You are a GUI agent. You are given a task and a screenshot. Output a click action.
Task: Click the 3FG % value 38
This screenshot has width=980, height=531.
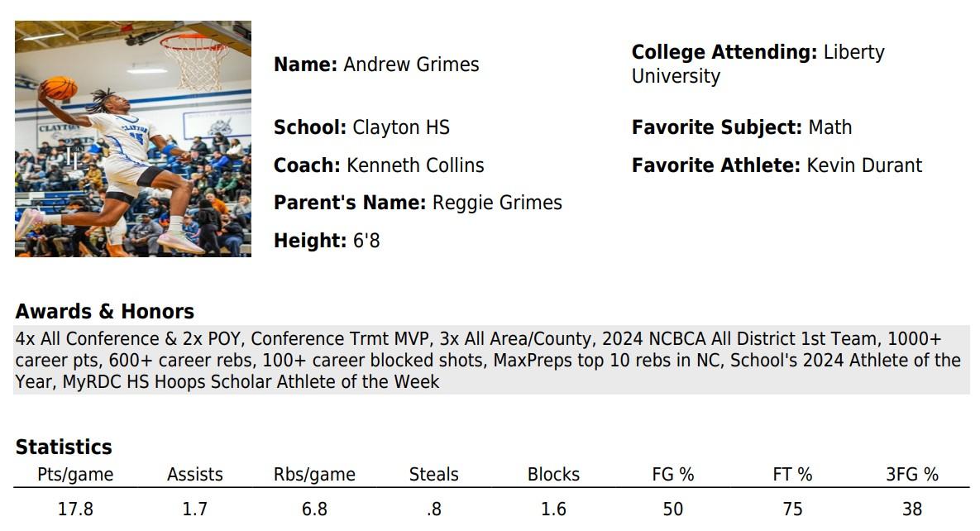(911, 509)
